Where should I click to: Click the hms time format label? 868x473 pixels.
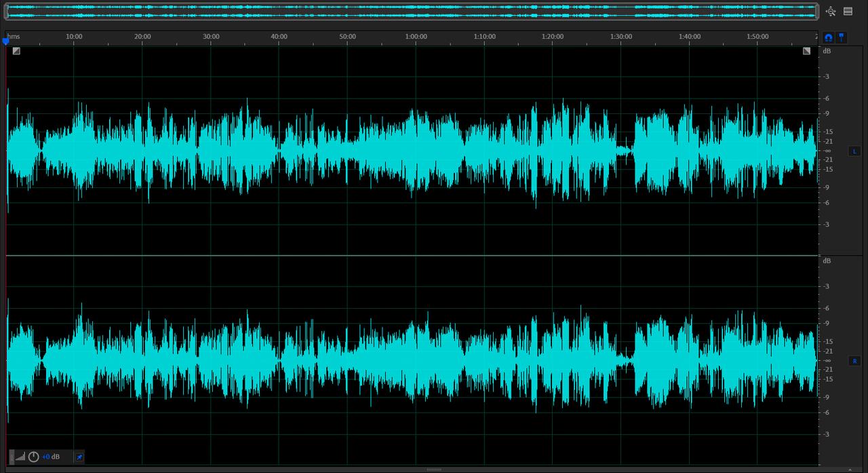14,37
